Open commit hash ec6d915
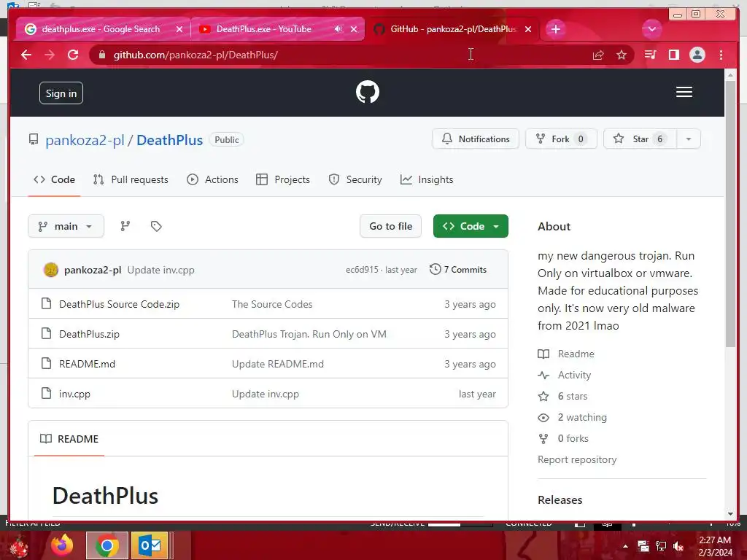 click(x=362, y=270)
